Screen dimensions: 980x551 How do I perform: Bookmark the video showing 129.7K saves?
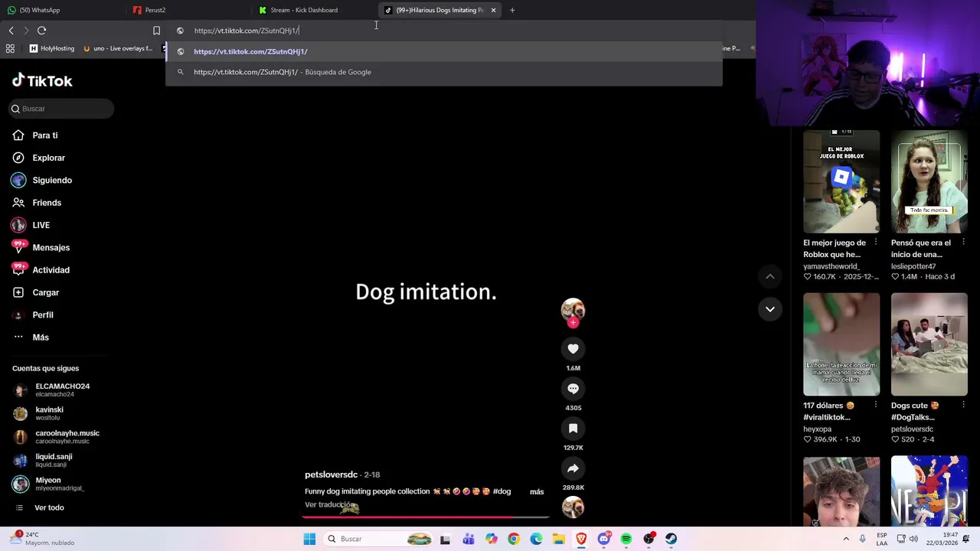[573, 429]
